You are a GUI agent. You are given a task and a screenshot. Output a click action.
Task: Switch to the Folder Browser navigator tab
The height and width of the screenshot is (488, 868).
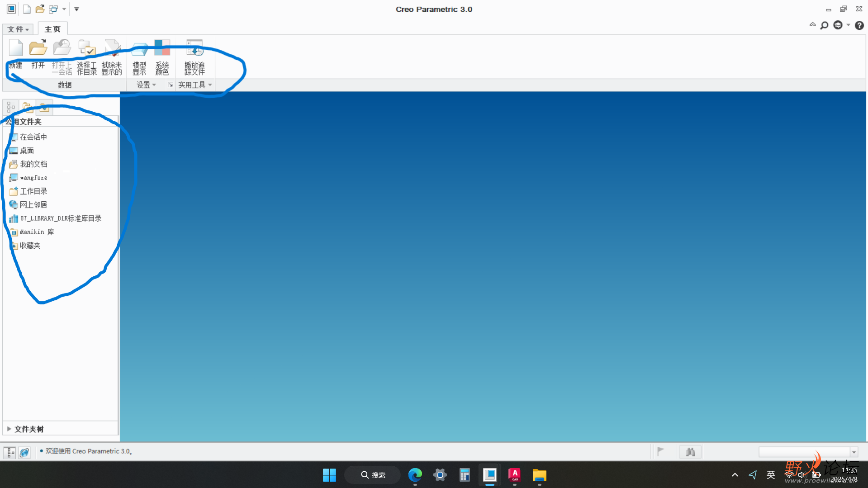27,107
